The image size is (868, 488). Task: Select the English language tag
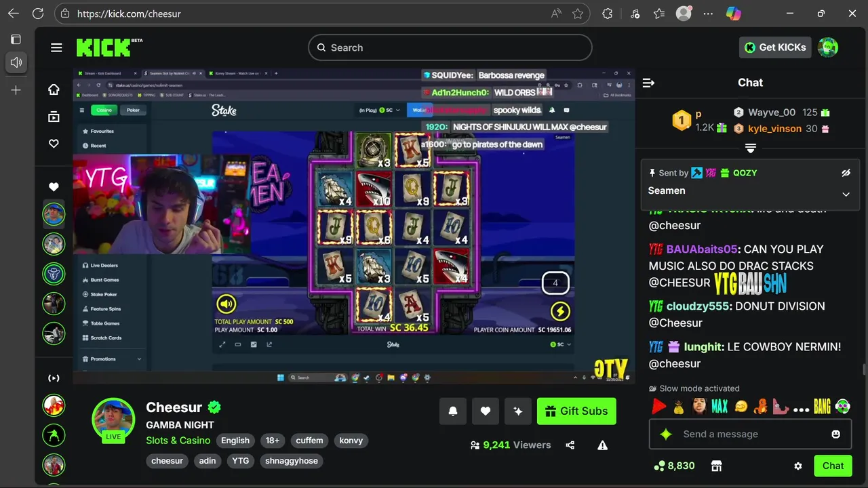pos(235,441)
